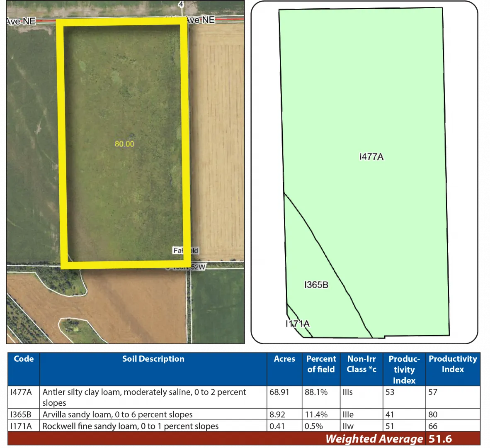Select the Acres column header

click(x=284, y=359)
